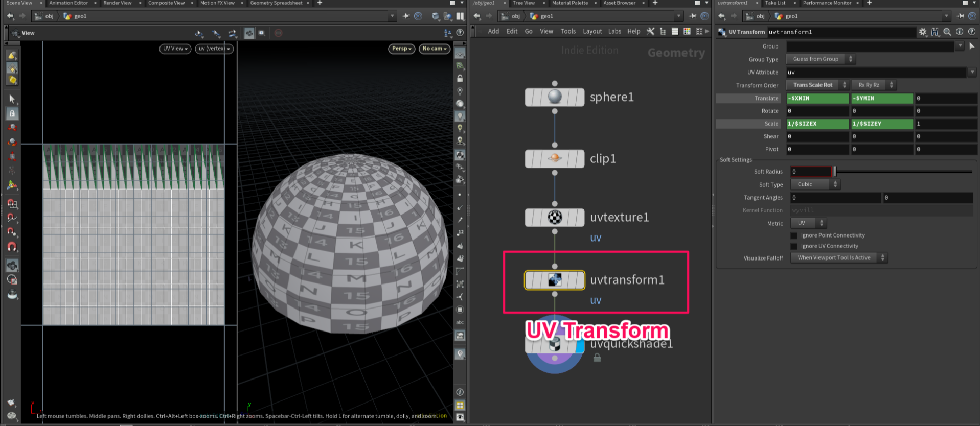Select the clip1 node in the network
The height and width of the screenshot is (426, 980).
point(555,159)
